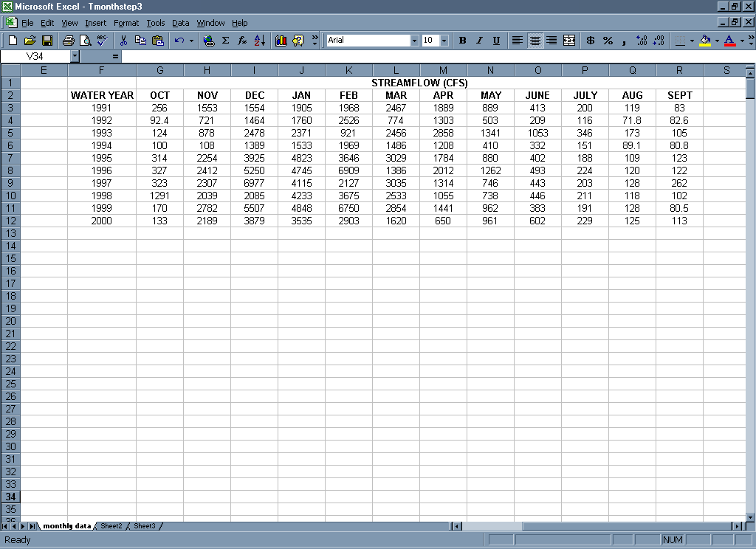The image size is (756, 549).
Task: Switch to the Sheet2 tab
Action: [111, 526]
